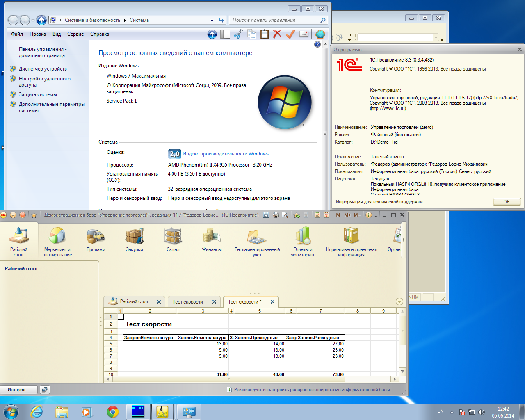Open Индекс производительности Windows link
This screenshot has height=420, width=525.
[226, 154]
